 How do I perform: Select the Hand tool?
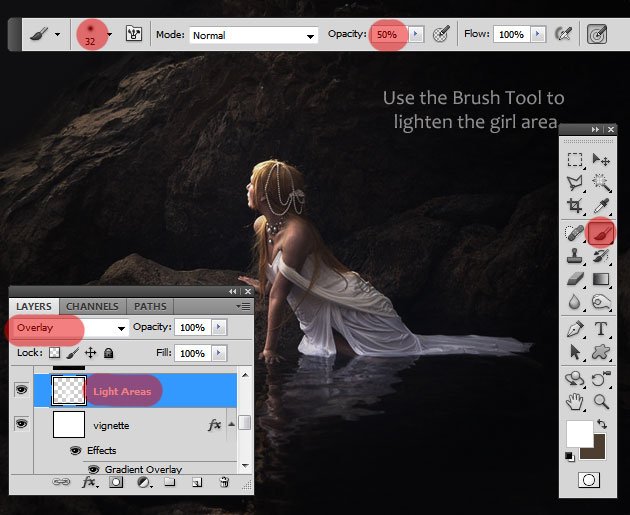tap(575, 402)
